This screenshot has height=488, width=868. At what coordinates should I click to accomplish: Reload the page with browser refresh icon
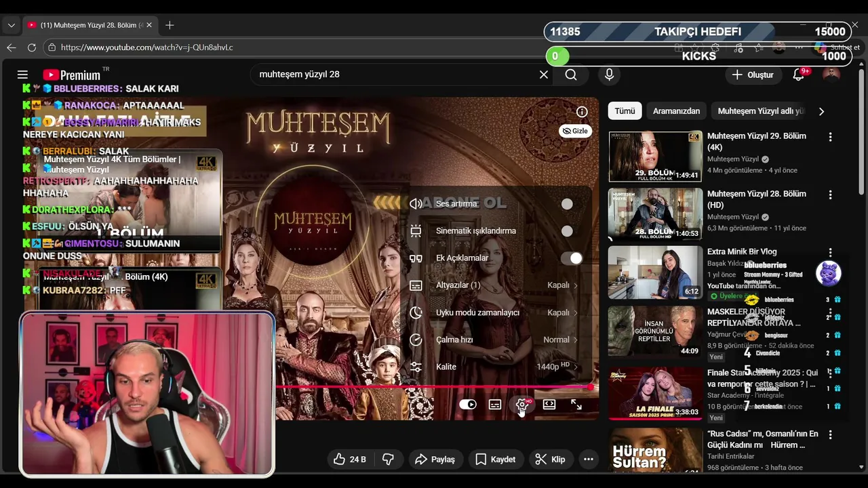pos(31,47)
